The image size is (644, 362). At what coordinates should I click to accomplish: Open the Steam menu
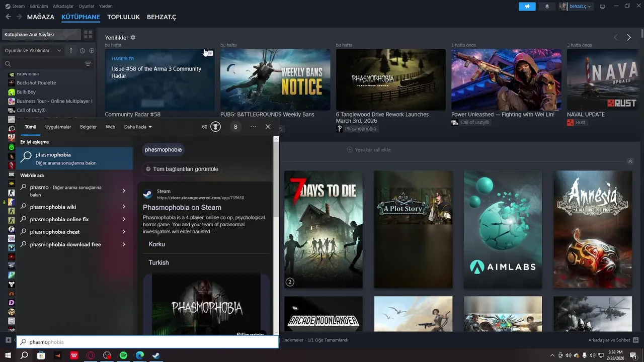click(15, 6)
